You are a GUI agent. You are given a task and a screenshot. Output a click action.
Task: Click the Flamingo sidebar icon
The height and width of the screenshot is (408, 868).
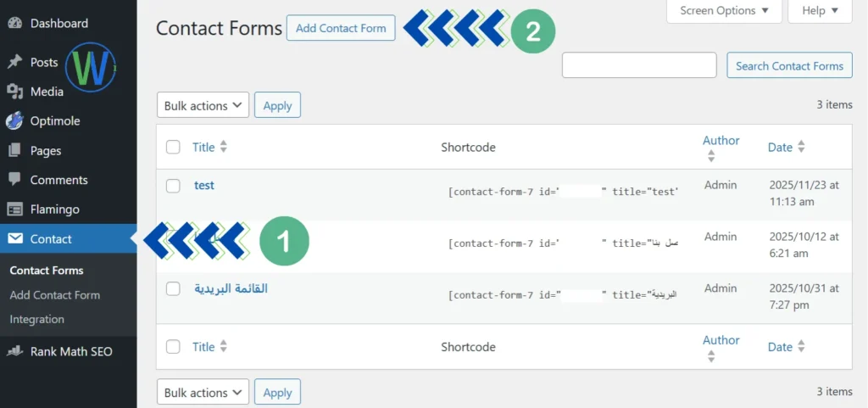(14, 209)
